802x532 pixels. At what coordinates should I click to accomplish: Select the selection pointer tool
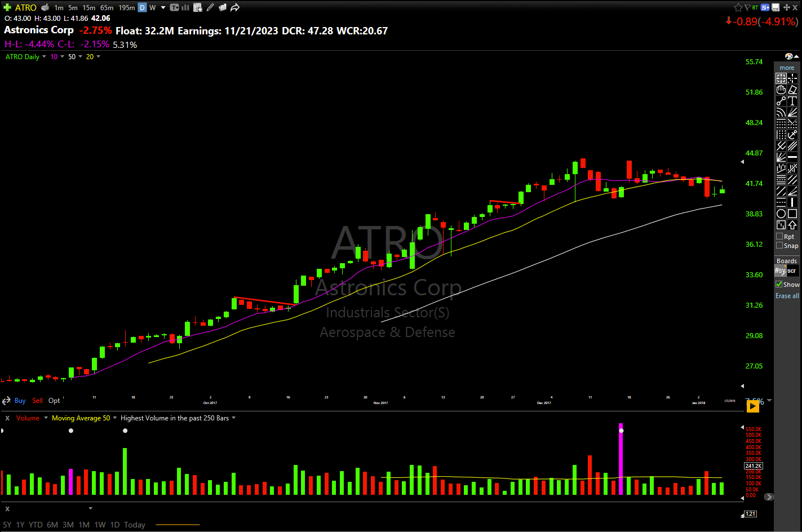781,78
